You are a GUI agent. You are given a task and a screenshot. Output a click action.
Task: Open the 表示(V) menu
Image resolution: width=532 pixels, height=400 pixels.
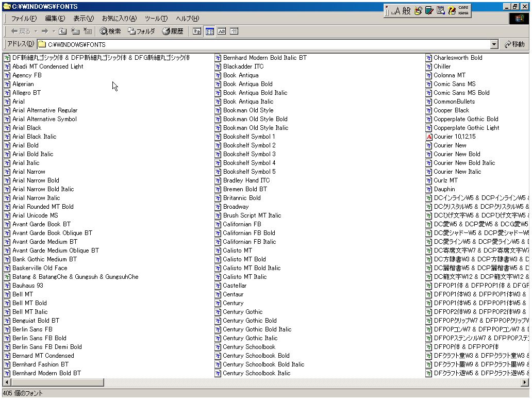tap(84, 19)
